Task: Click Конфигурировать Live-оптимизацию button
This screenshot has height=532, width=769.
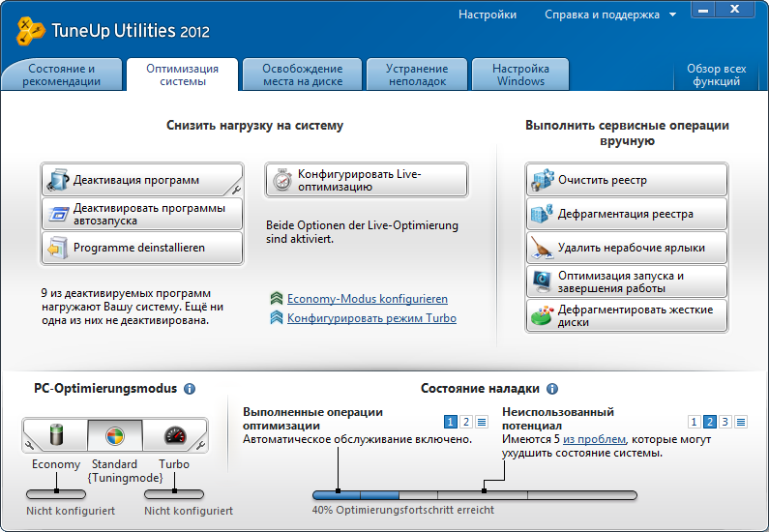Action: [x=367, y=180]
